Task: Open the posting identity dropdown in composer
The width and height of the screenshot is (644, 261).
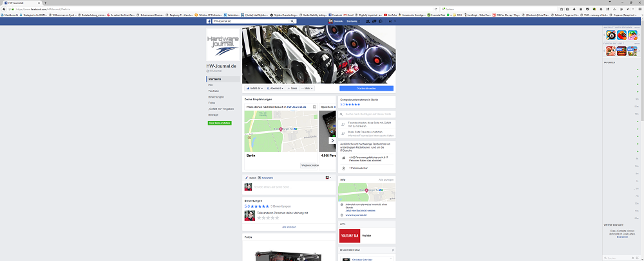Action: point(328,178)
